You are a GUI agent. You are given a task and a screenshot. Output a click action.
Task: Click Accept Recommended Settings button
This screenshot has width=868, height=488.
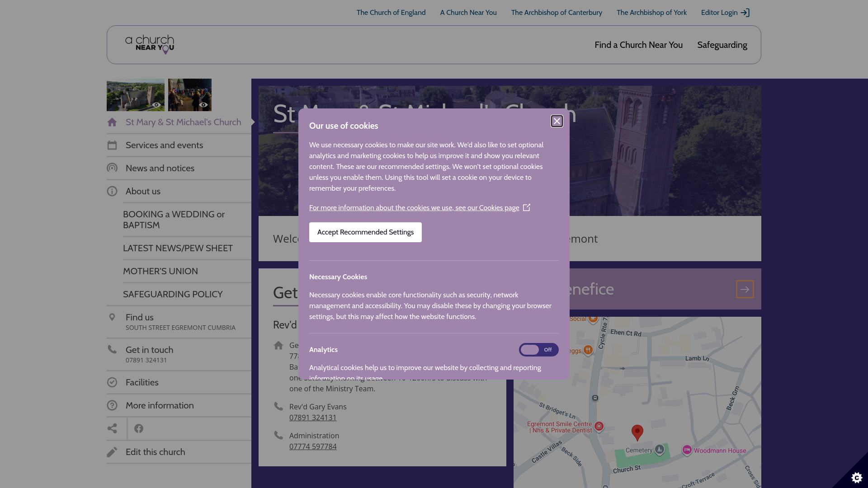[365, 232]
